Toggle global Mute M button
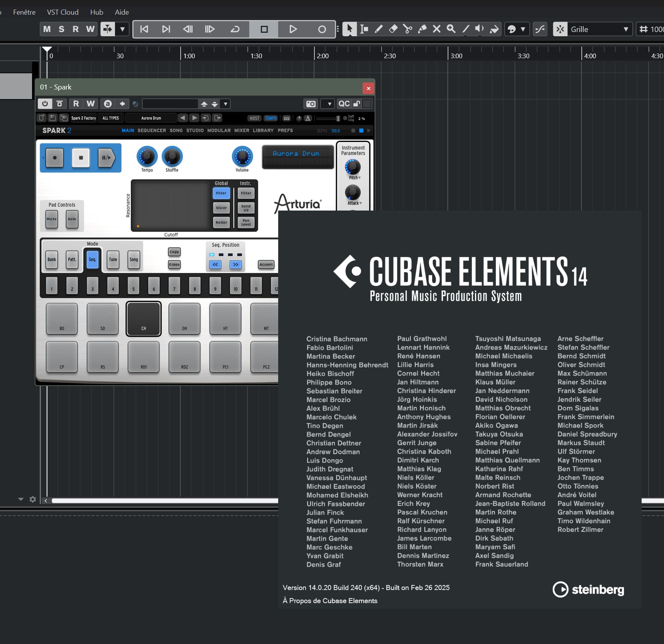 click(47, 29)
